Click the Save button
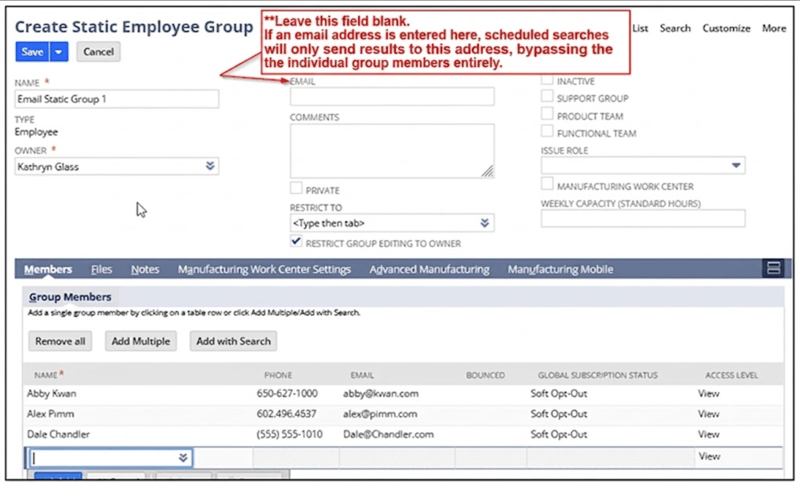 (x=32, y=52)
